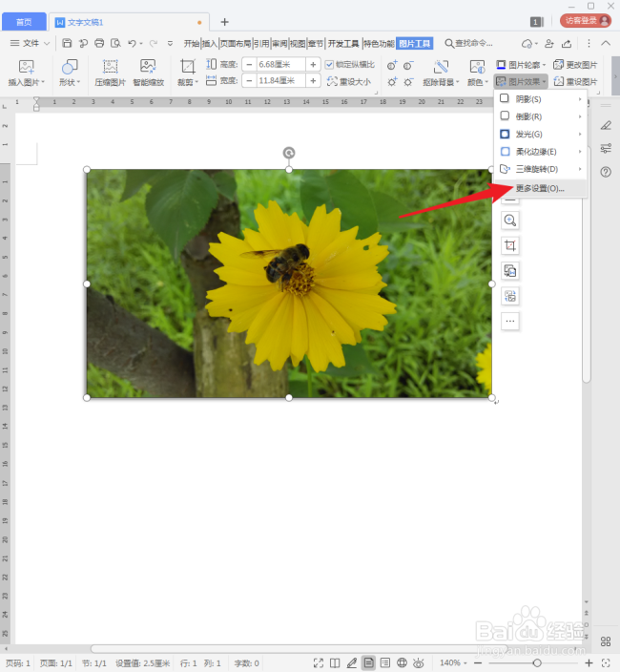Click the Save icon in quick access toolbar
Screen dimensions: 620x672
coord(67,43)
